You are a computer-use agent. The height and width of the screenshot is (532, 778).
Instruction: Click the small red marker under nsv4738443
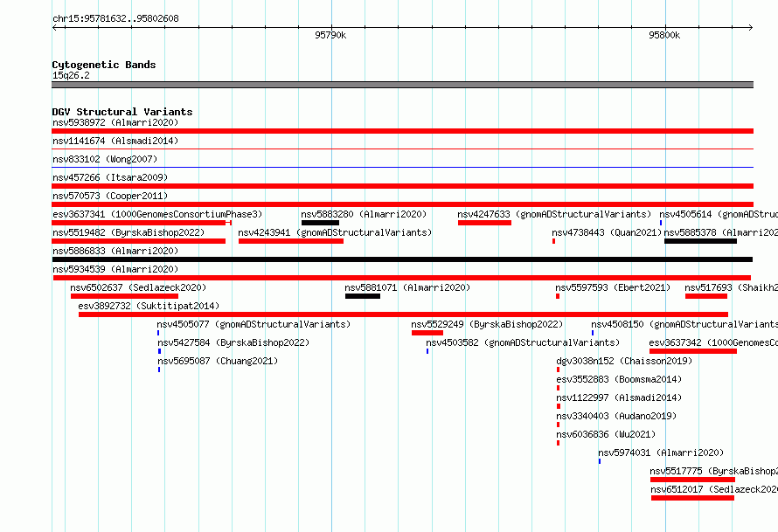point(553,241)
